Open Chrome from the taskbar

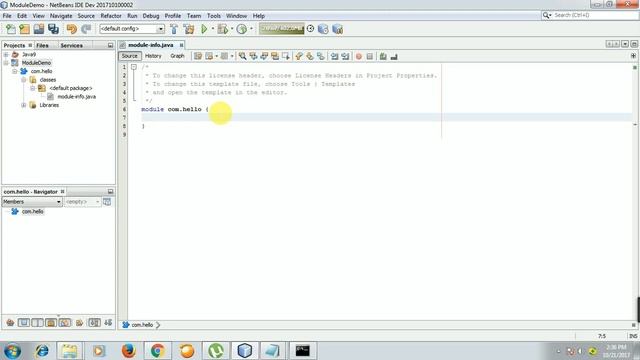tap(158, 351)
